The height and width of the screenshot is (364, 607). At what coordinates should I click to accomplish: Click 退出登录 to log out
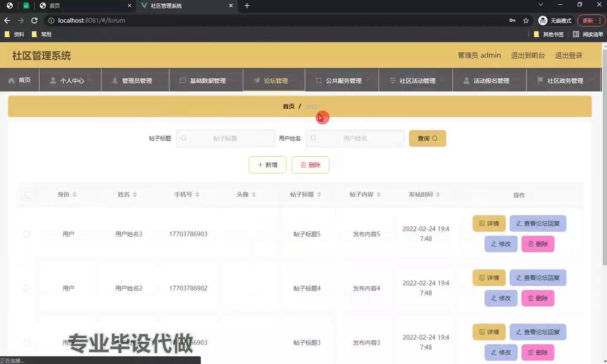coord(569,55)
